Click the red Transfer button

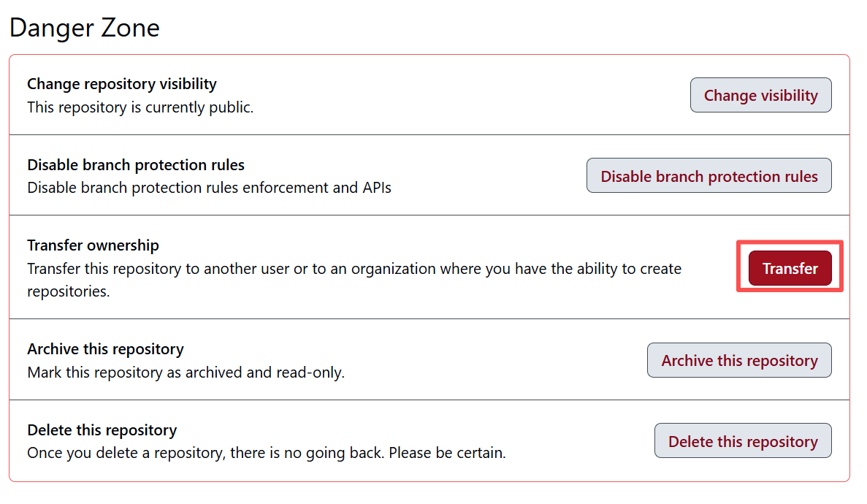point(790,269)
